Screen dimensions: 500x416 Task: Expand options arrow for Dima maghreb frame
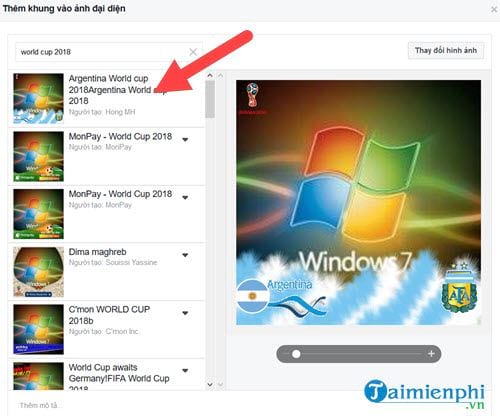pos(185,255)
